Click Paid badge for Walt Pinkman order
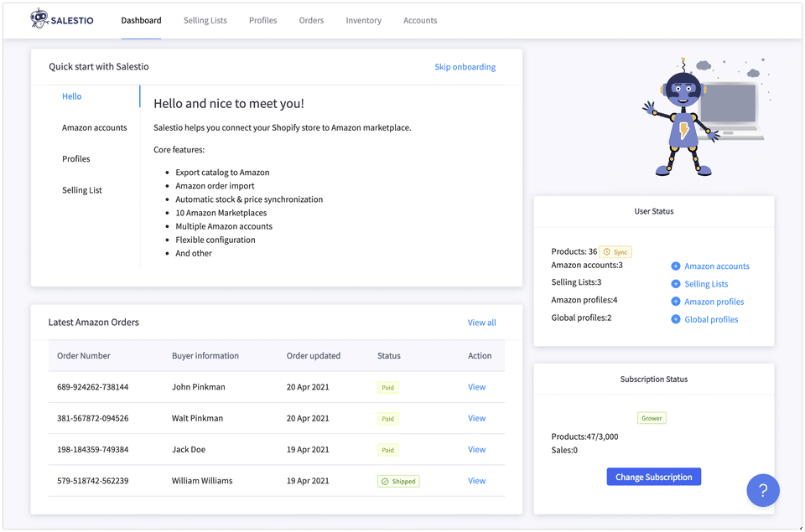Screen dimensions: 805x532 point(387,419)
